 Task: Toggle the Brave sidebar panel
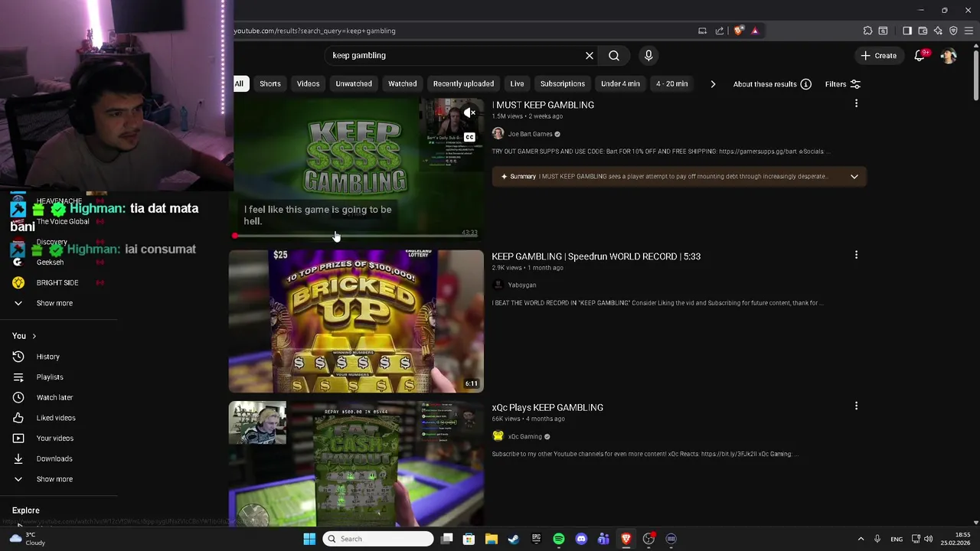pyautogui.click(x=907, y=31)
